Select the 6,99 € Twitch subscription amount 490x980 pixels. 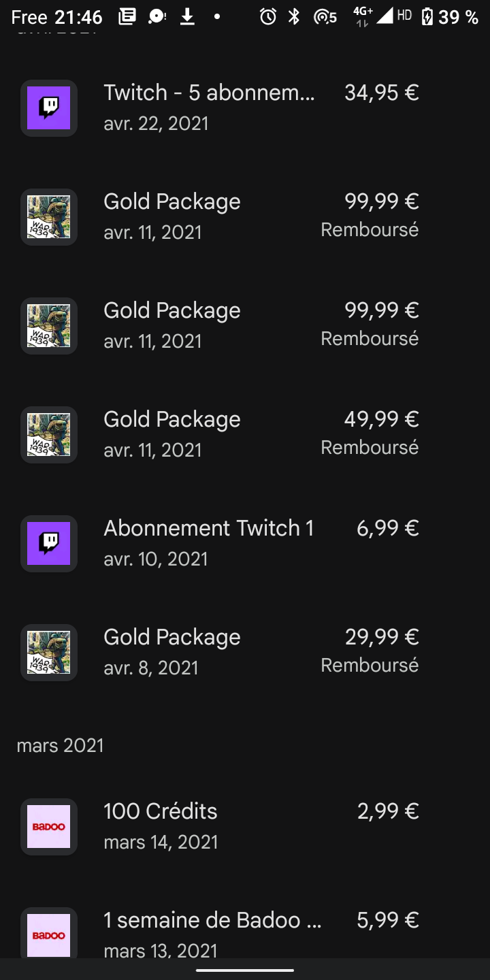pos(387,528)
